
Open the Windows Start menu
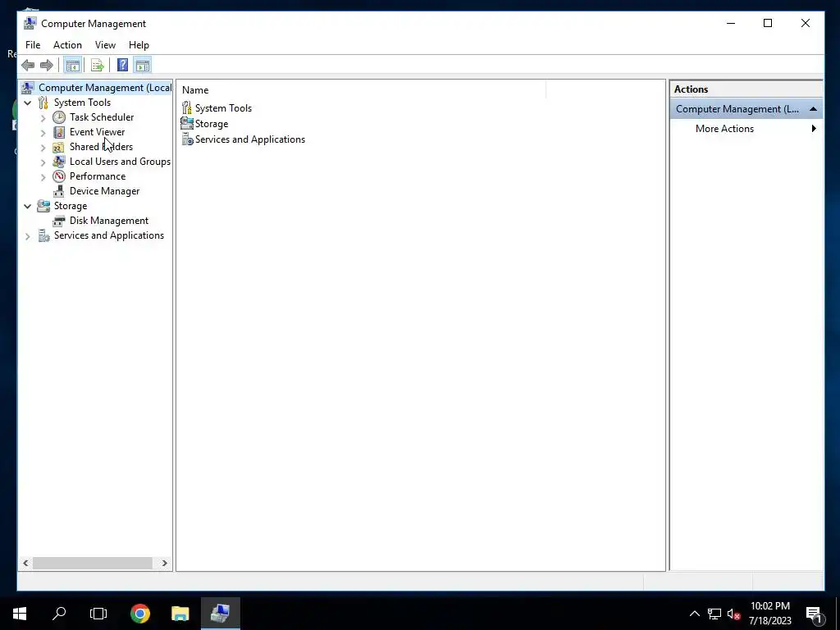[20, 614]
